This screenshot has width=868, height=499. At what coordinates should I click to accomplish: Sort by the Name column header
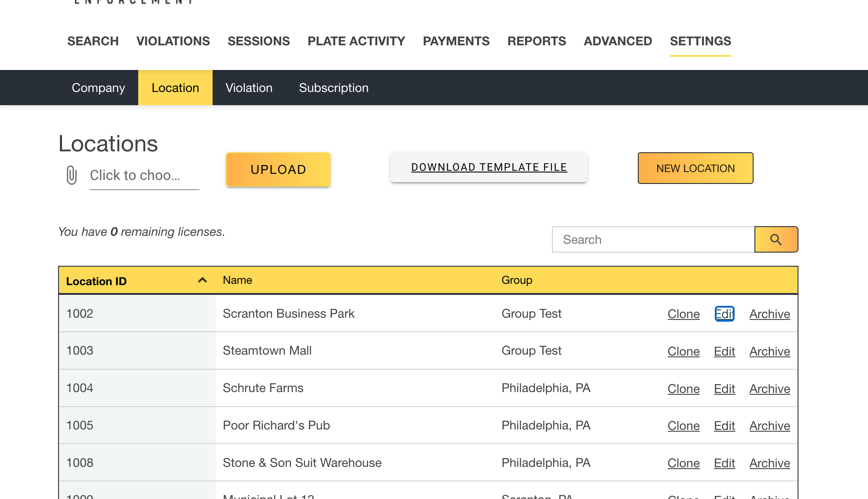tap(237, 280)
